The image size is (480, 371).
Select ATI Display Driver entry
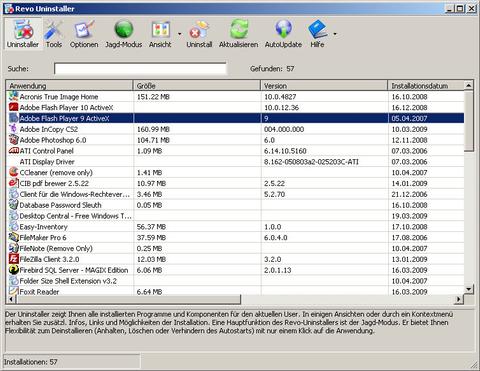pos(47,162)
